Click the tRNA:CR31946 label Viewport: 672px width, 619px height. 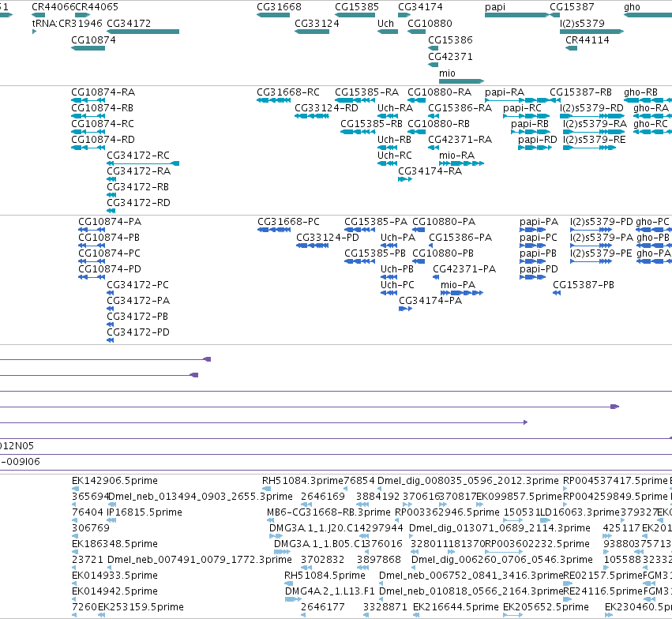67,24
